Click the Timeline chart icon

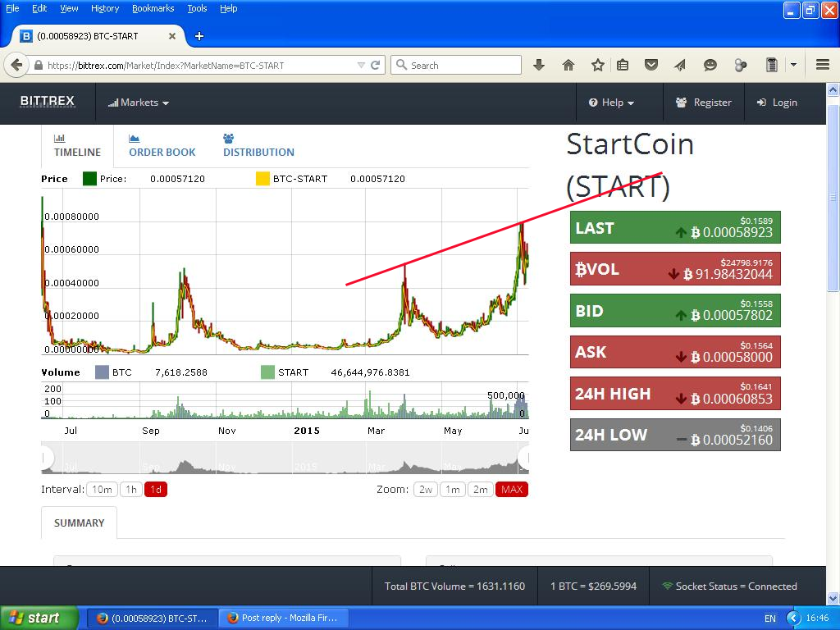point(59,138)
